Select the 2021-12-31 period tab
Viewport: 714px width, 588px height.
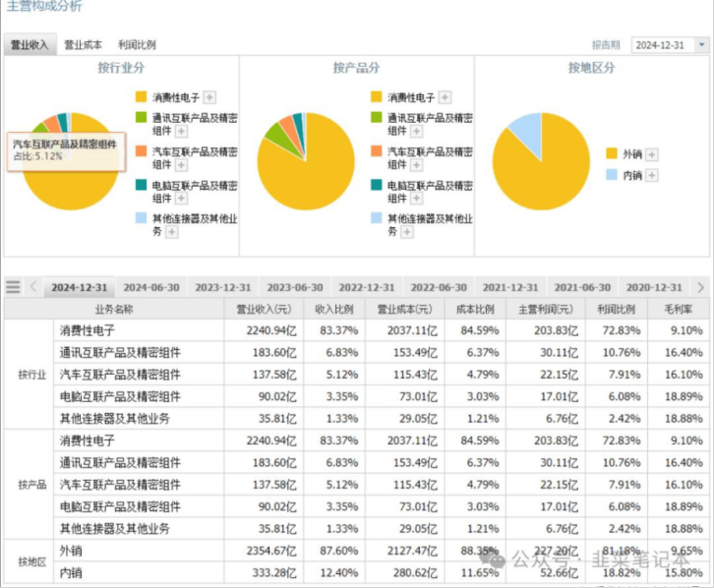pos(510,287)
